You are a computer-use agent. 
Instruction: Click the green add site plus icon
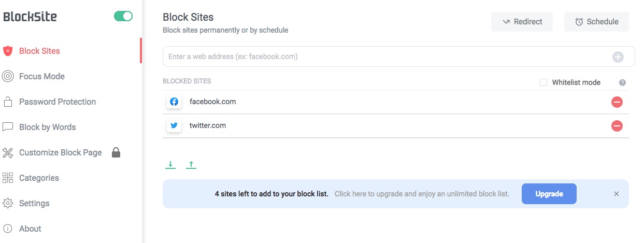point(618,57)
